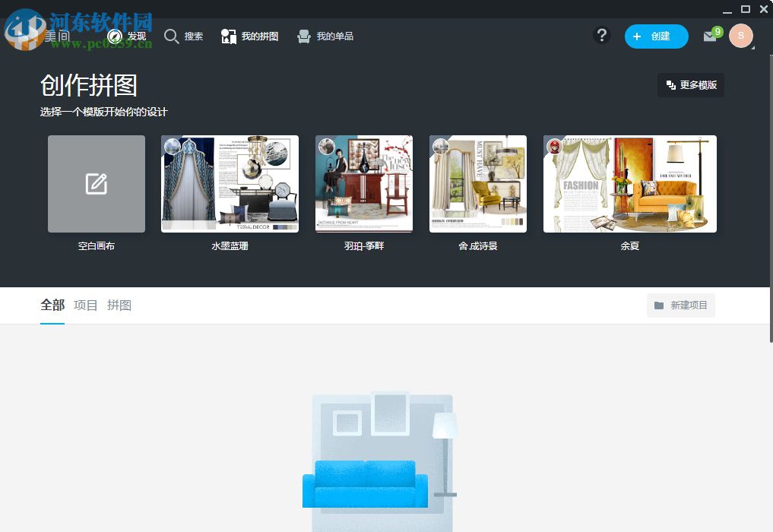Switch to the 拼图 tab
773x532 pixels.
(x=119, y=306)
